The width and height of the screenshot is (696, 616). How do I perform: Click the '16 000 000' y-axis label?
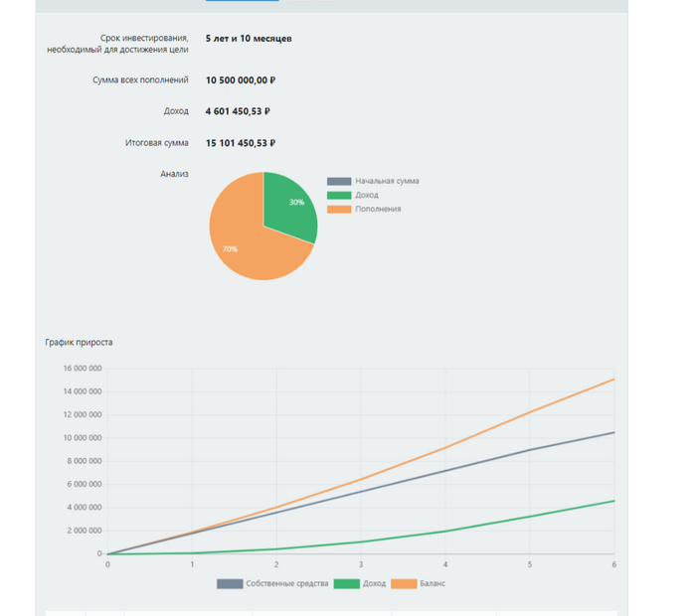[83, 369]
